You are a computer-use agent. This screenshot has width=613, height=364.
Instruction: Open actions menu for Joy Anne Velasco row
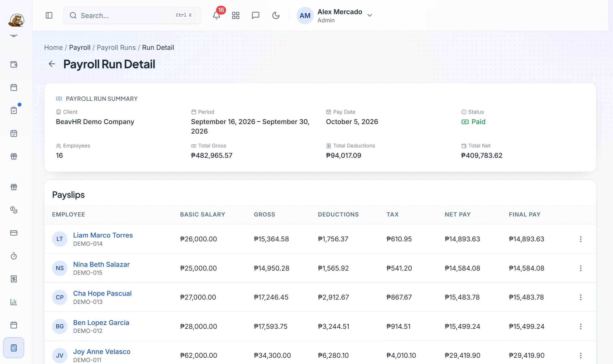(581, 355)
